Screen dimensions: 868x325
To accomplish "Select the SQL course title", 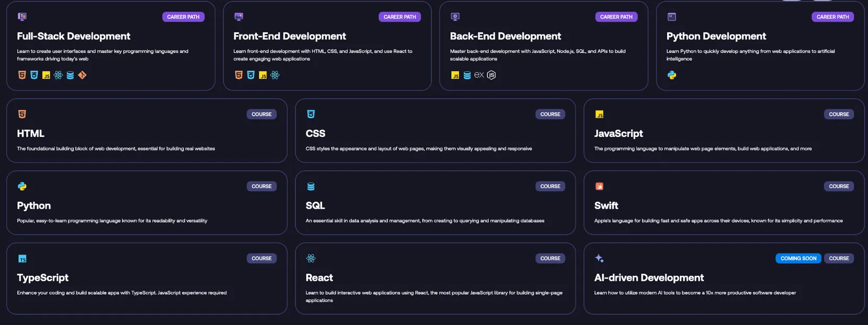I will coord(315,205).
